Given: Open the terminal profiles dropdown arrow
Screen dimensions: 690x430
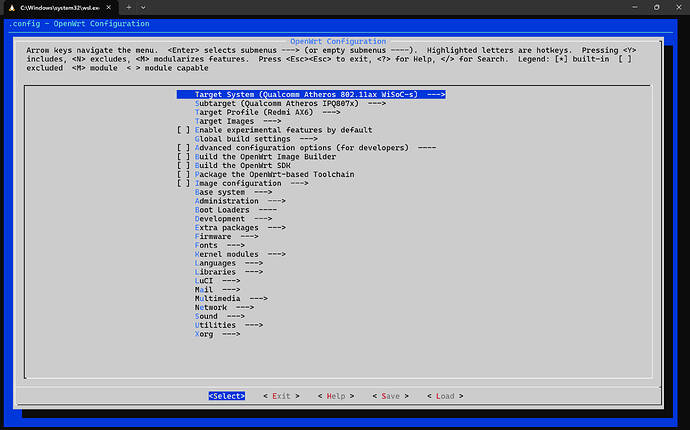Looking at the screenshot, I should 143,7.
